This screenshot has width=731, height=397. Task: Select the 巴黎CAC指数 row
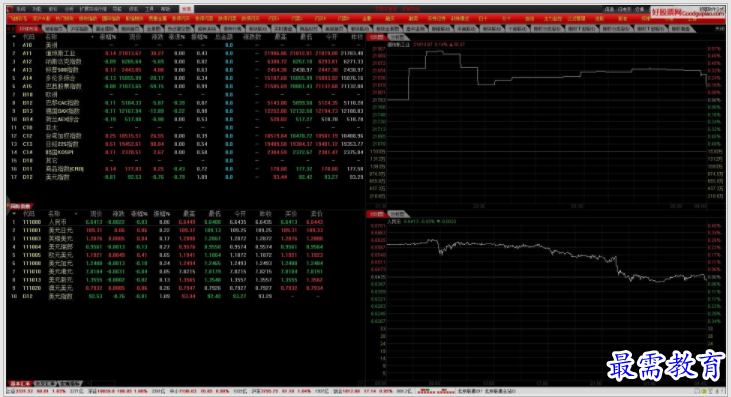click(x=186, y=103)
